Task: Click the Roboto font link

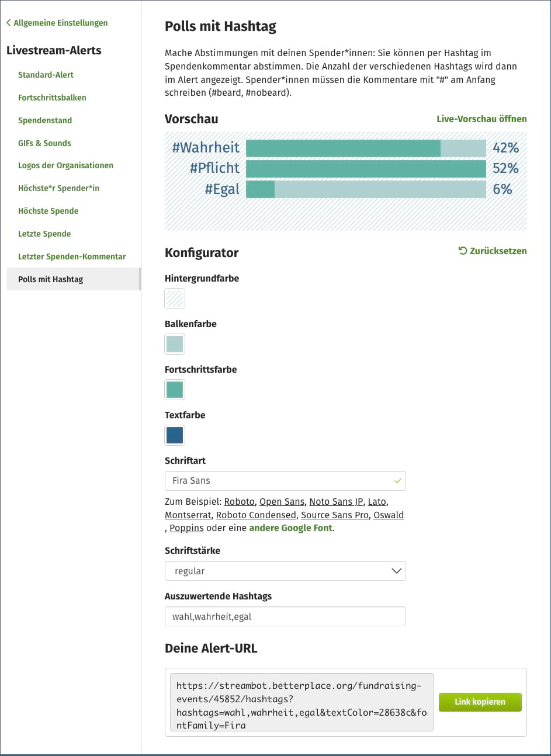Action: pyautogui.click(x=239, y=501)
